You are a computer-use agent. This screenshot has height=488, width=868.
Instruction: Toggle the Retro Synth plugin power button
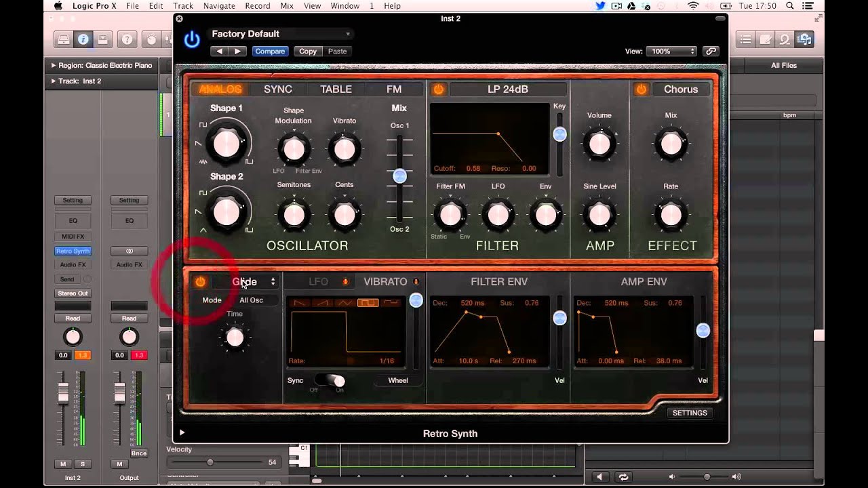pos(192,40)
